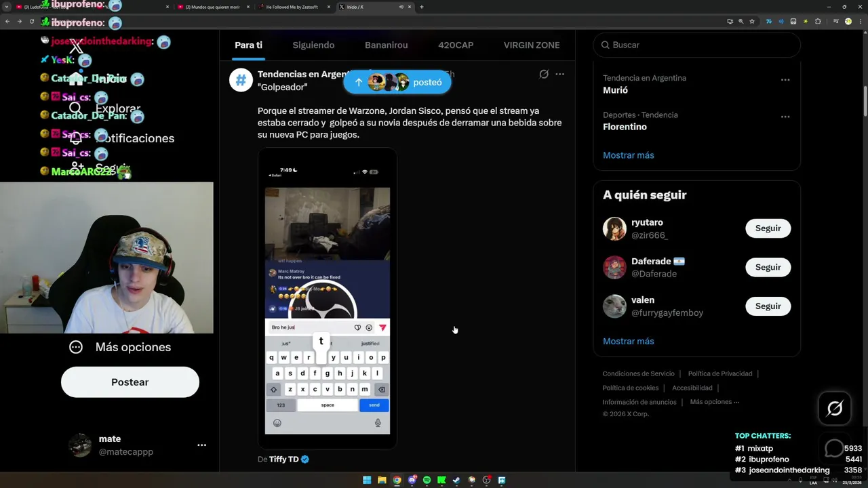The height and width of the screenshot is (488, 868).
Task: Open Más opciones circle icon
Action: coord(76,347)
